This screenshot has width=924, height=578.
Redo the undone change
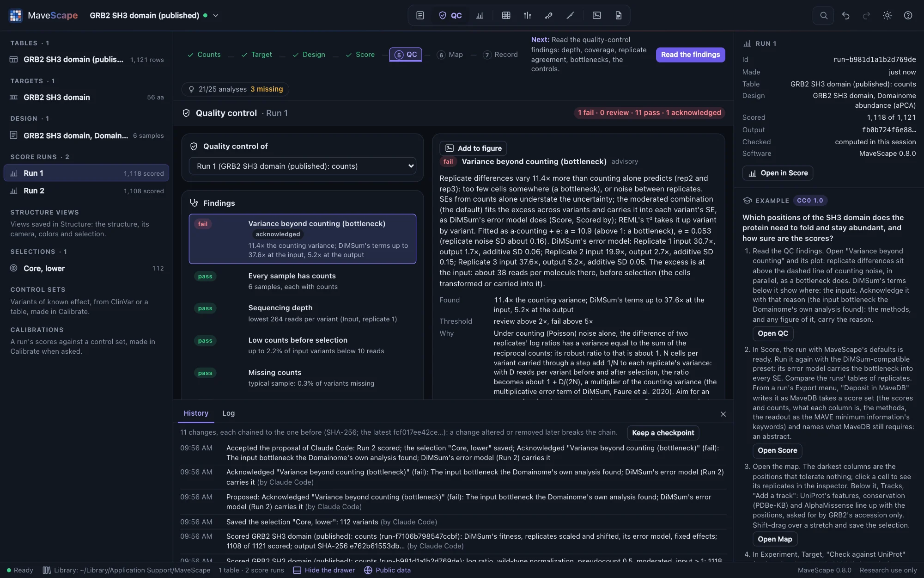(866, 15)
